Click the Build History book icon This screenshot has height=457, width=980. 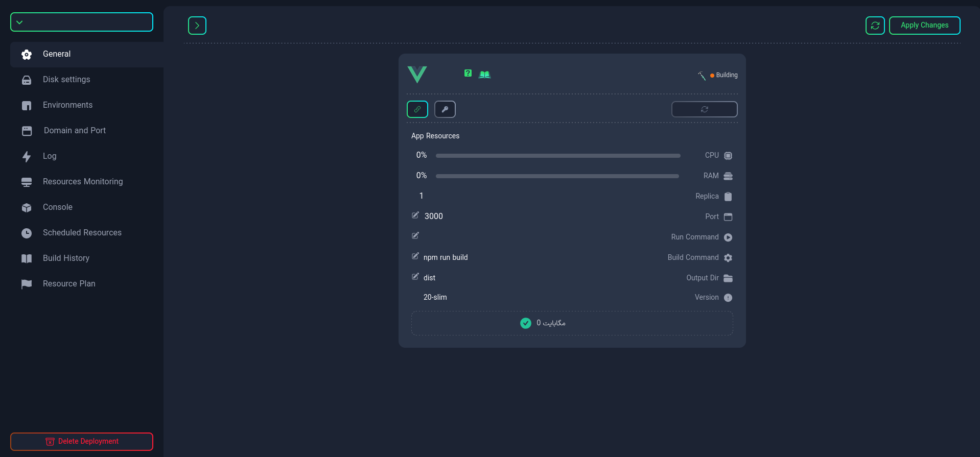(x=27, y=259)
